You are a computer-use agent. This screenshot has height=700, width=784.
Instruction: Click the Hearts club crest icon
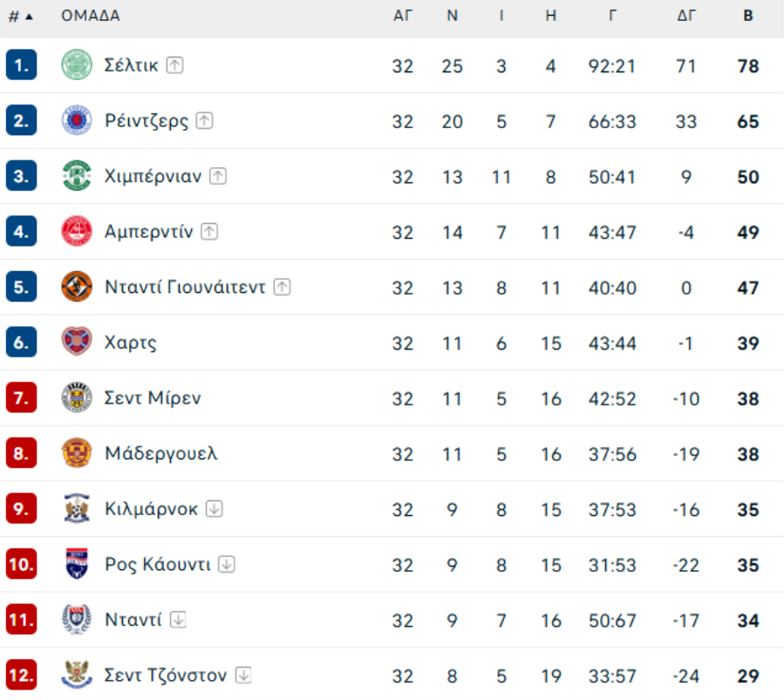click(77, 343)
